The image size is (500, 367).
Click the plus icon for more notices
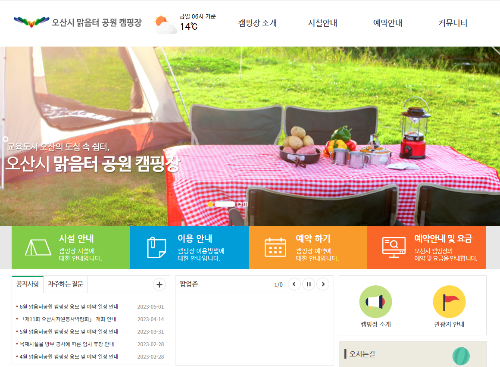coord(159,285)
